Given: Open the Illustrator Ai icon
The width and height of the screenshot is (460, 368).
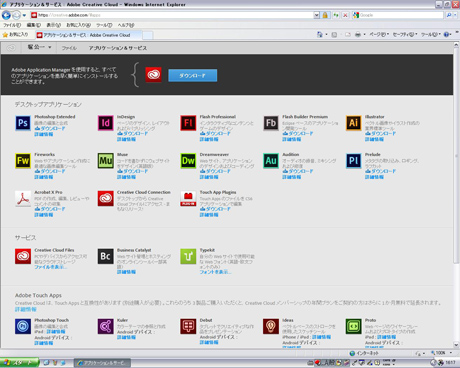Looking at the screenshot, I should click(354, 123).
